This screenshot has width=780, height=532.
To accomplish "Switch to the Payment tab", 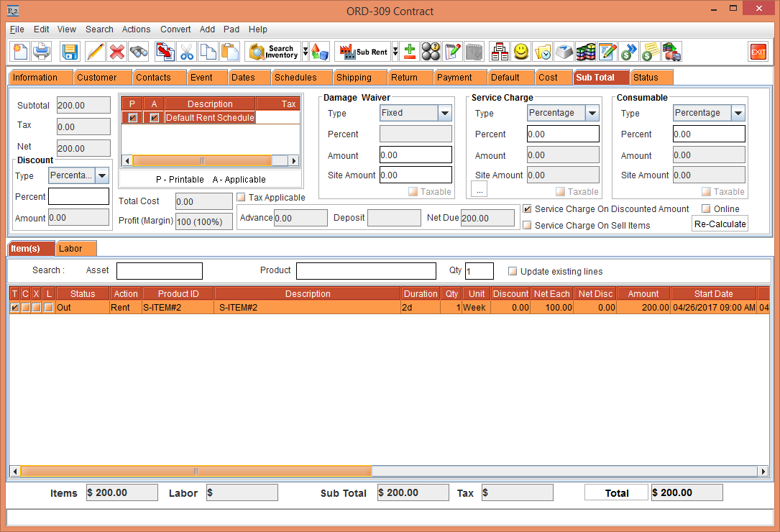I will pyautogui.click(x=454, y=78).
